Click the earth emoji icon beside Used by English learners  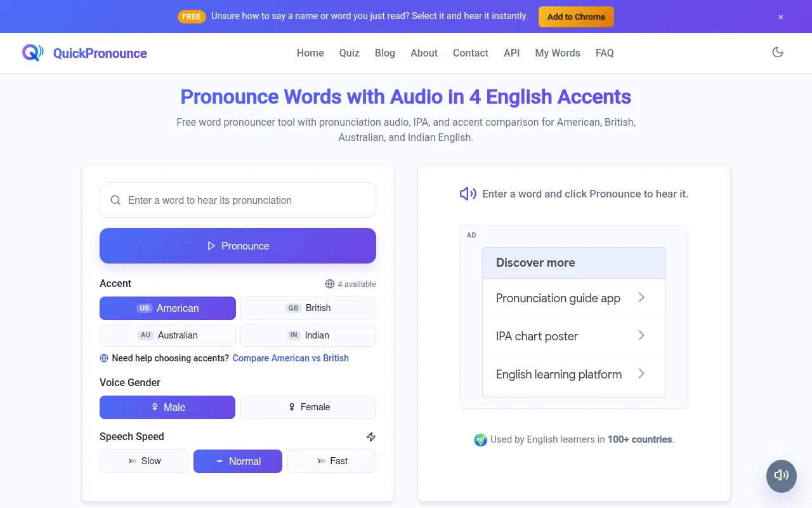pyautogui.click(x=481, y=439)
